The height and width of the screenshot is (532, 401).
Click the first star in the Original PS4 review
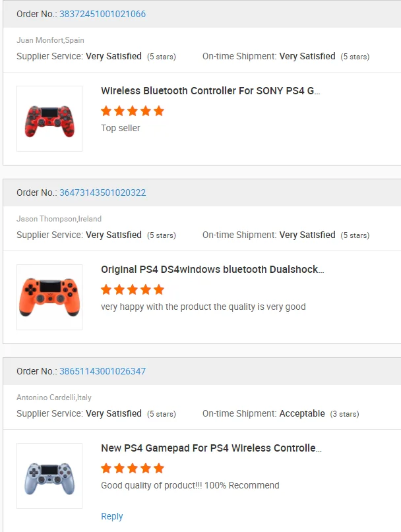(x=106, y=289)
